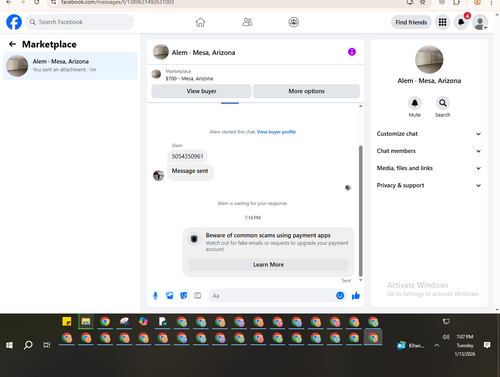
Task: Click Learn More in the scam warning
Action: click(268, 264)
